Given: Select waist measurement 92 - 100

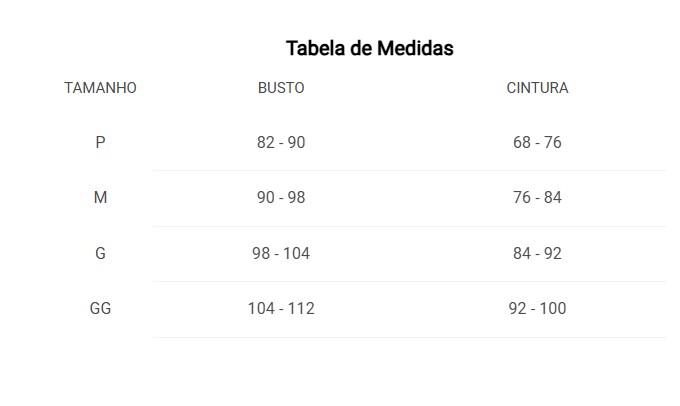Looking at the screenshot, I should click(537, 308).
